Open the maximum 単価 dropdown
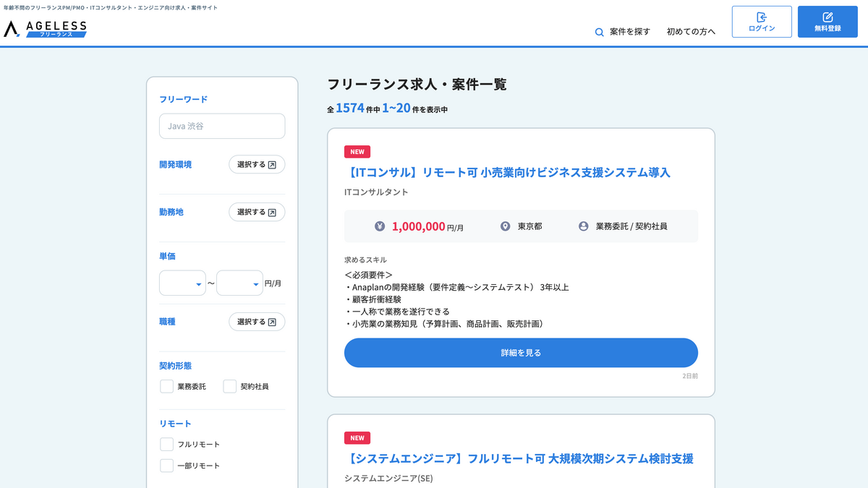The height and width of the screenshot is (488, 868). tap(239, 283)
